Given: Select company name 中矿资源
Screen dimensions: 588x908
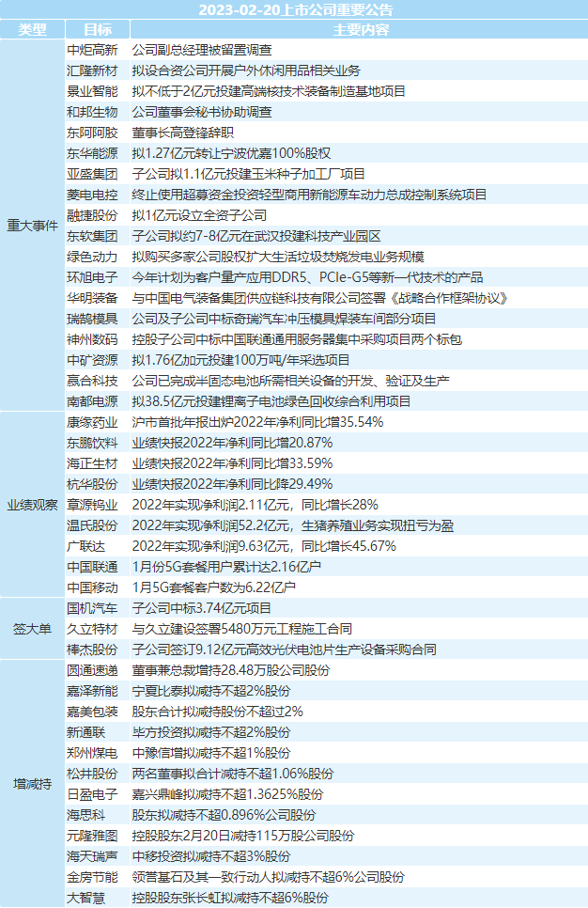Looking at the screenshot, I should [92, 360].
